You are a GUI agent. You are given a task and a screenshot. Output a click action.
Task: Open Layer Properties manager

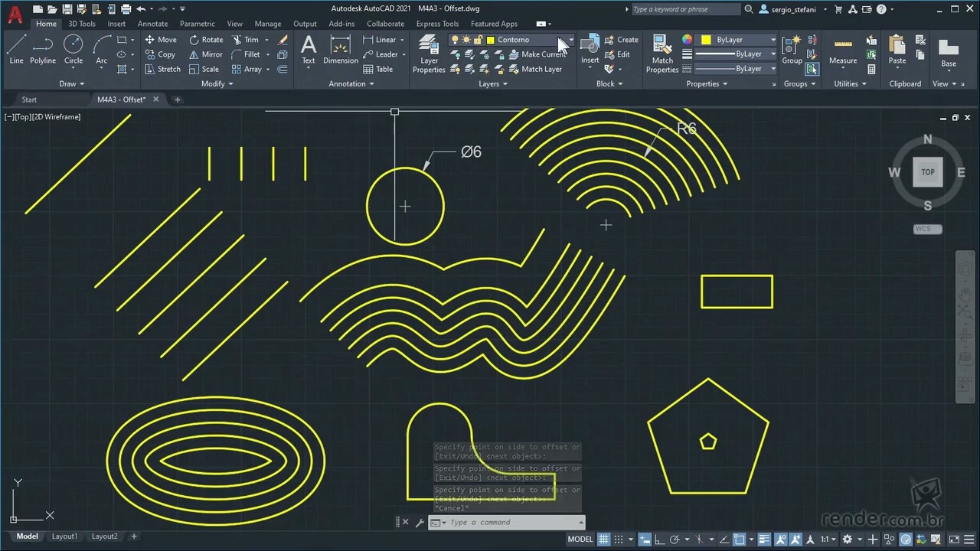429,54
